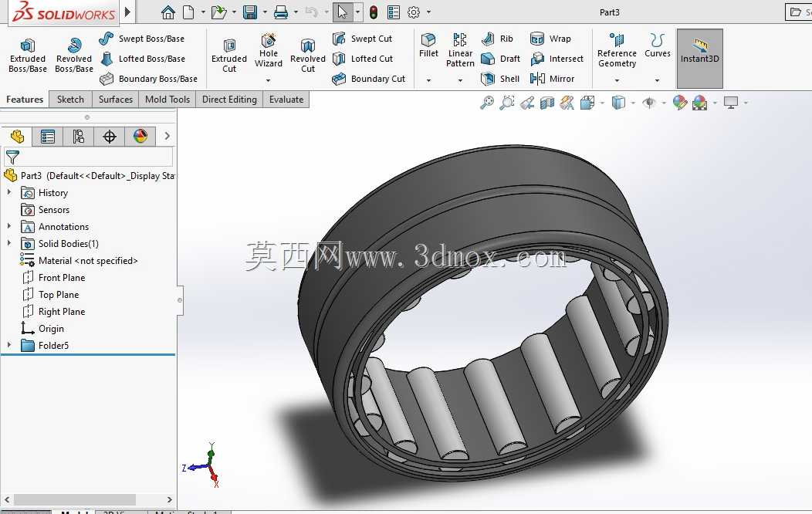Toggle Instant3D mode
812x514 pixels.
[699, 59]
